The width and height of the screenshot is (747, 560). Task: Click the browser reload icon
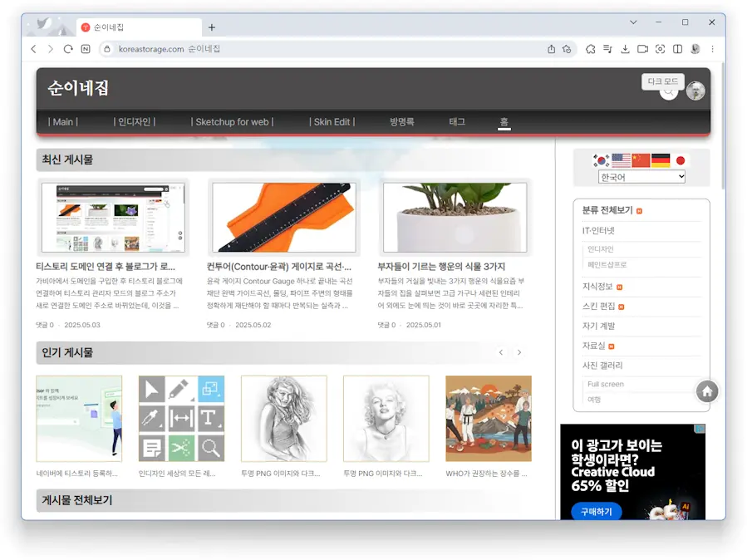68,49
